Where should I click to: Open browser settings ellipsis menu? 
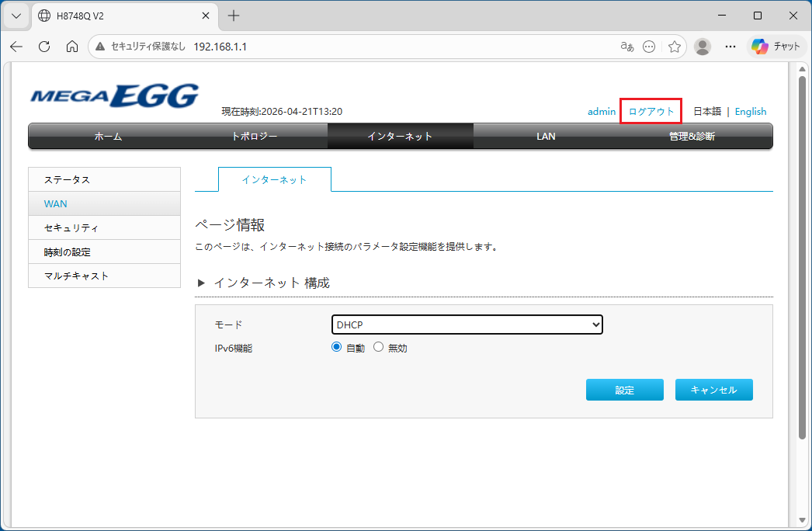[x=730, y=47]
